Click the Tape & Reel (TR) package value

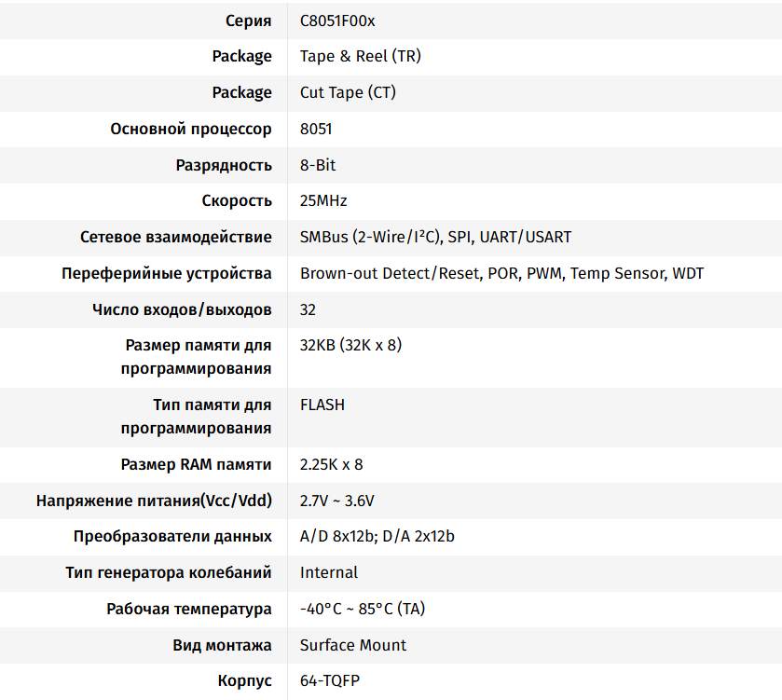360,56
